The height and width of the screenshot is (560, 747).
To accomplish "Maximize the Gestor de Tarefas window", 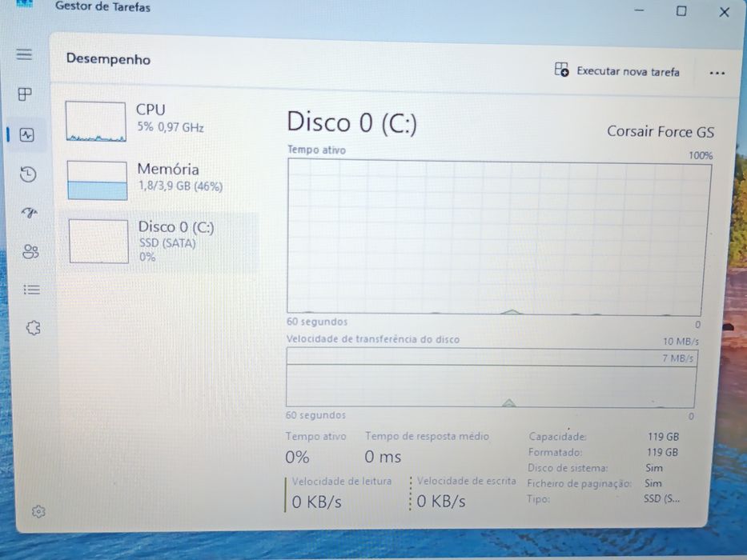I will click(x=681, y=10).
